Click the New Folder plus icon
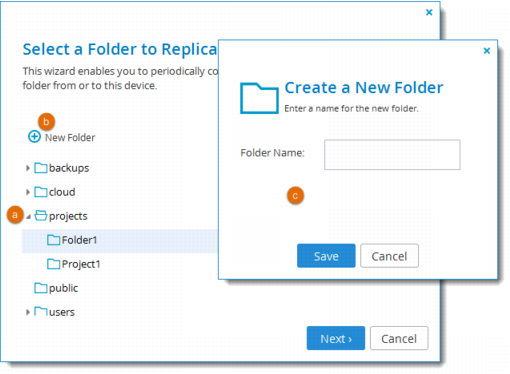Screen dimensions: 510x374 coord(34,136)
